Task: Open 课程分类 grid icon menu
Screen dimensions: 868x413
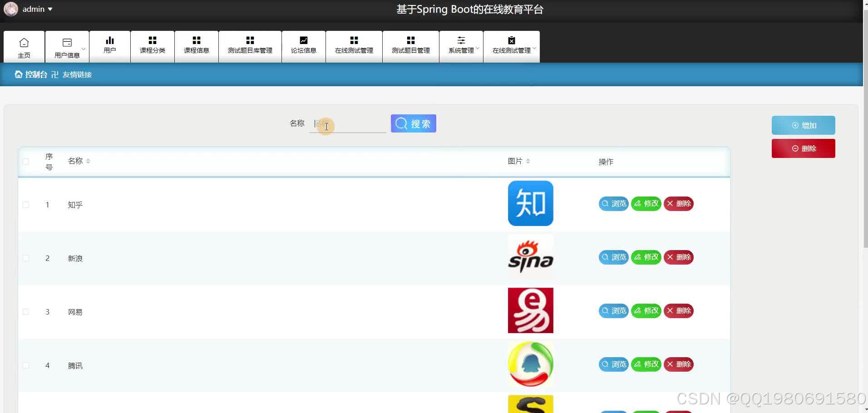Action: coord(153,47)
